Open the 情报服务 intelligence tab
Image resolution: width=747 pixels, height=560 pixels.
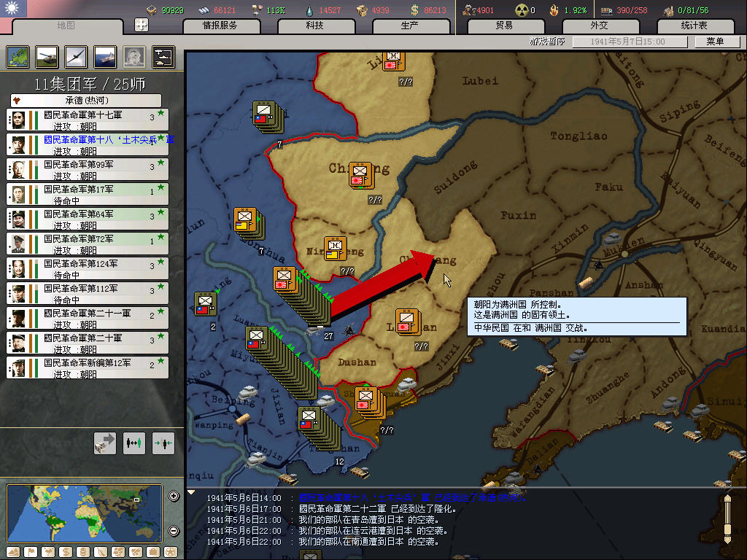tap(220, 26)
